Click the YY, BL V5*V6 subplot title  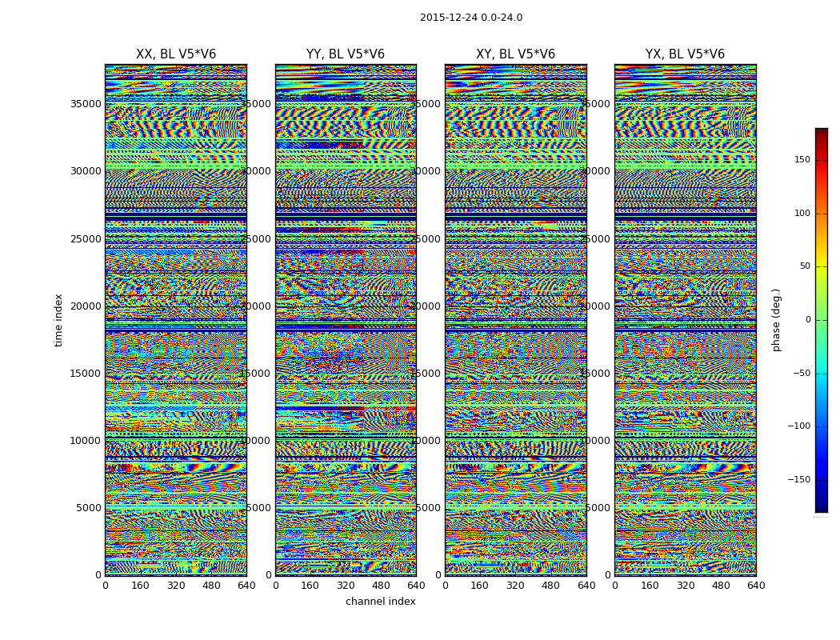(346, 54)
